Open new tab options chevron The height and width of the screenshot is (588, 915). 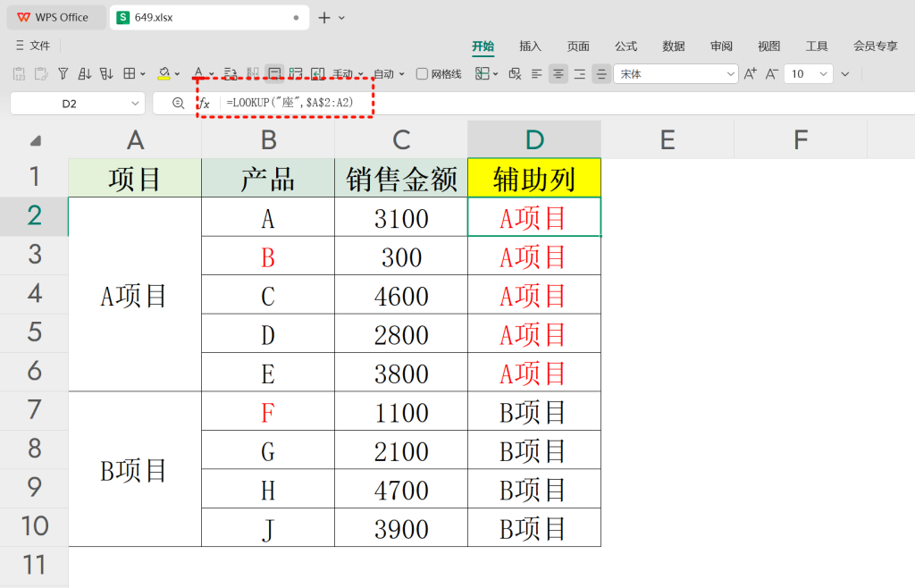341,18
